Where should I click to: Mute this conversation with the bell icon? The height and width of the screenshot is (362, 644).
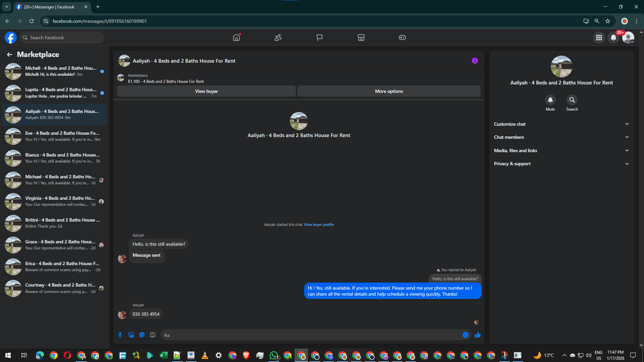tap(550, 100)
